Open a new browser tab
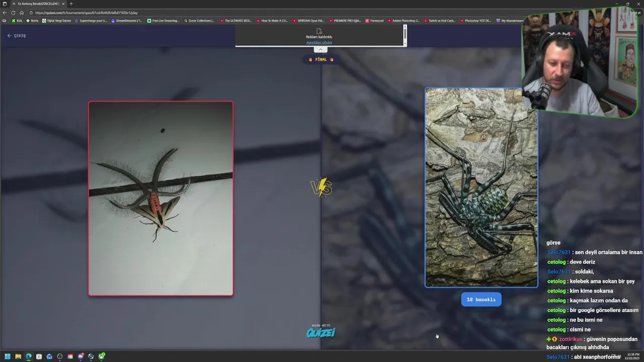The height and width of the screenshot is (362, 644). [x=71, y=4]
